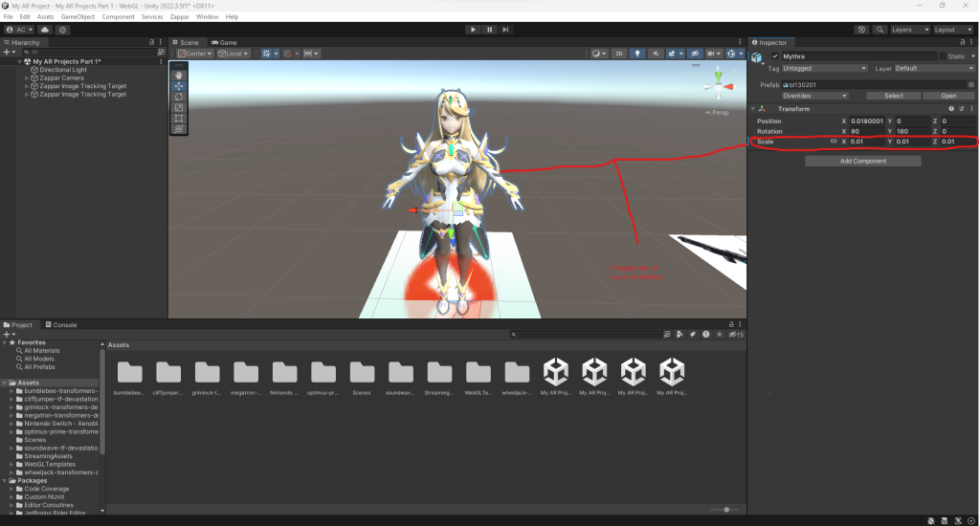Switch to the Console tab
Screen dimensions: 980x526
64,325
